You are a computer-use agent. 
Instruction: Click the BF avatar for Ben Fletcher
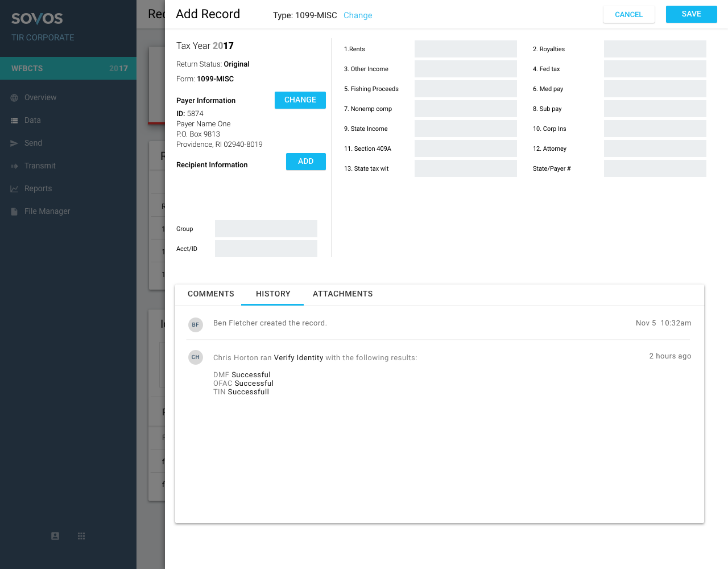point(196,325)
